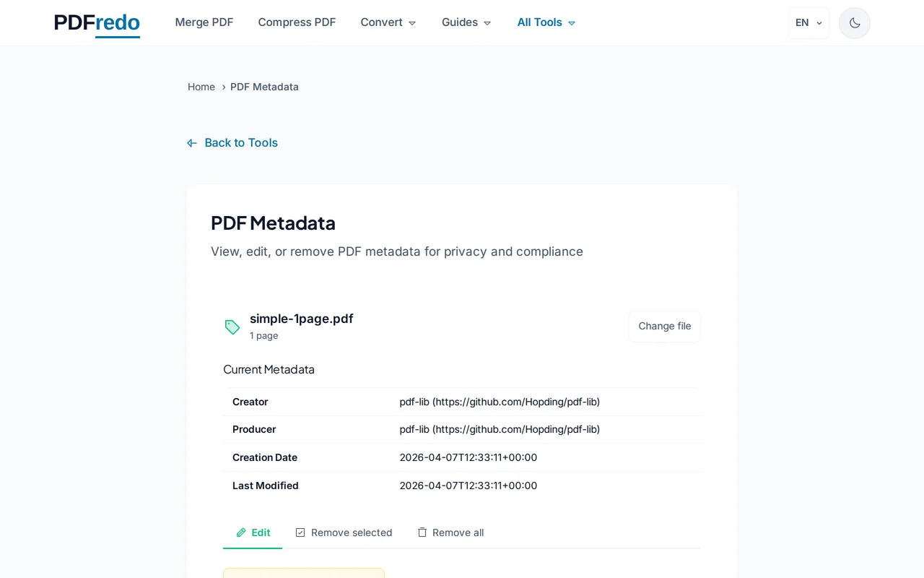Click the trash icon next to Remove all
924x578 pixels.
pyautogui.click(x=422, y=532)
